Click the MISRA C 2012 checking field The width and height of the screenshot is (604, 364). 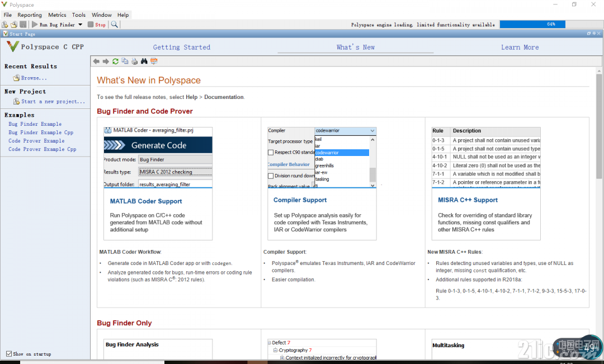tap(175, 172)
